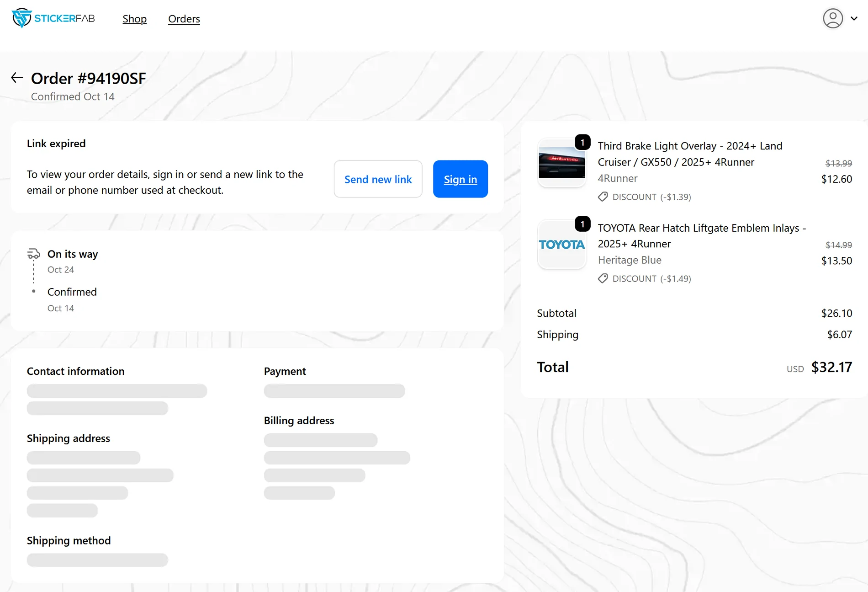Image resolution: width=868 pixels, height=592 pixels.
Task: Click the StickerFab logo
Action: (x=53, y=18)
